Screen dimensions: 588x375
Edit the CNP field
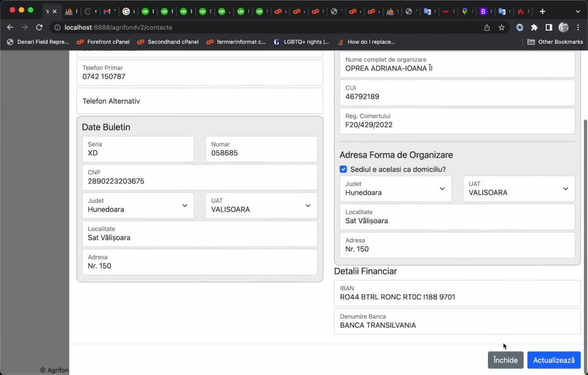point(200,178)
